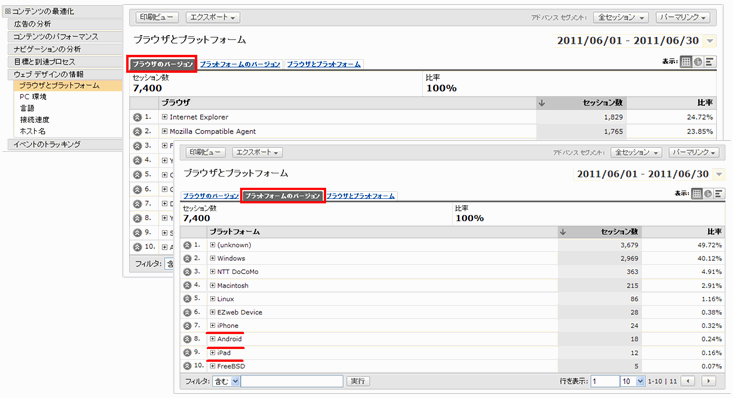
Task: Select table view icon in front report
Action: [697, 194]
